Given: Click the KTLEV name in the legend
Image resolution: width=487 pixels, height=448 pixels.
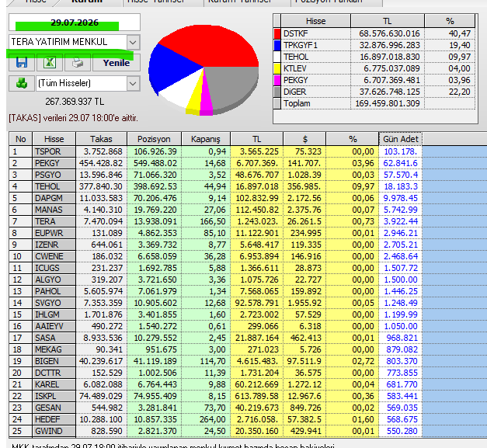Looking at the screenshot, I should coord(294,68).
